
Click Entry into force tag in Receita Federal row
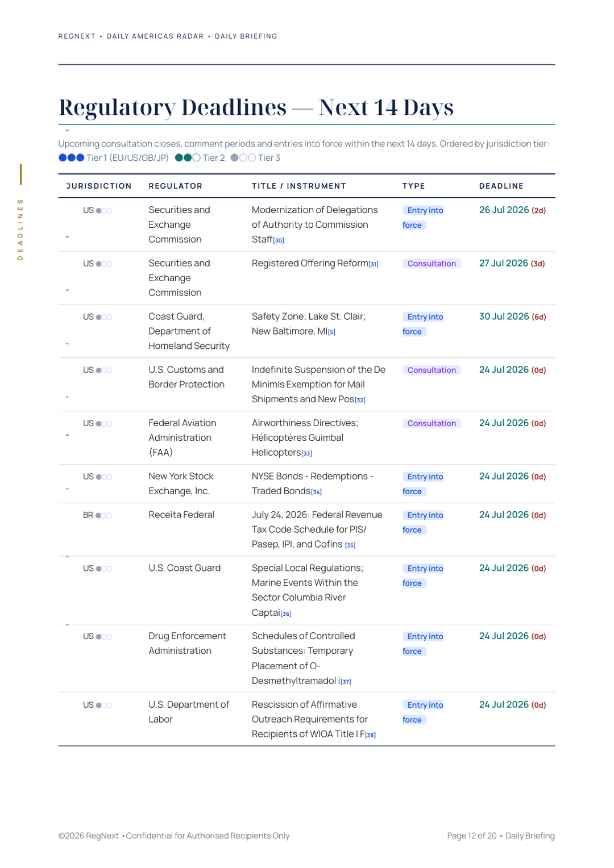click(423, 523)
